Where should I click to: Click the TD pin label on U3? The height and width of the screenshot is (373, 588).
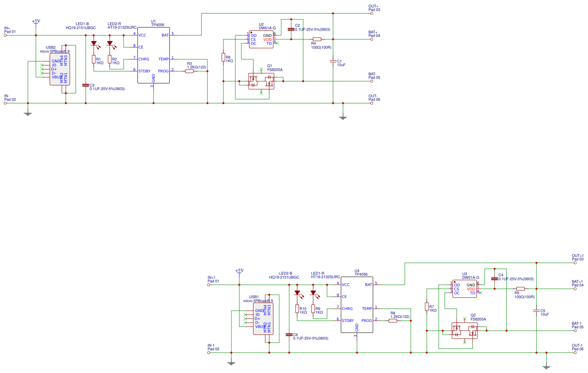(473, 293)
